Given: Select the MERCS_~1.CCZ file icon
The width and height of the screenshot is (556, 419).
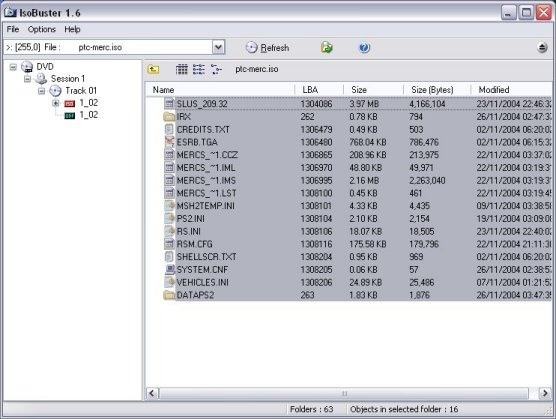Looking at the screenshot, I should (169, 155).
